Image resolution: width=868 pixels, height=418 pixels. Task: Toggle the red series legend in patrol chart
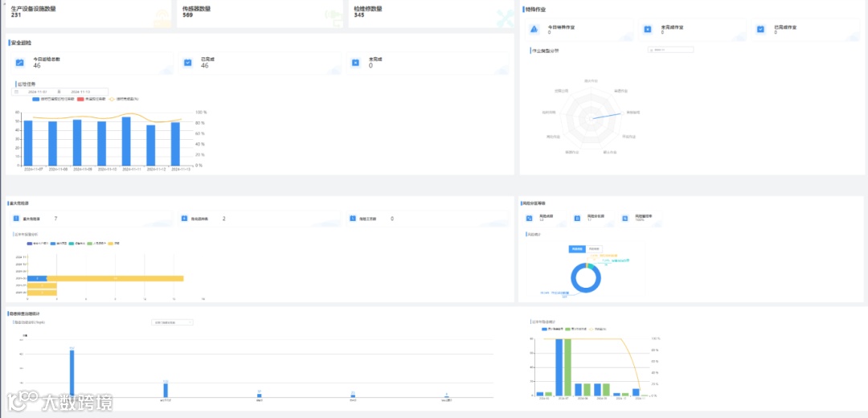point(81,99)
